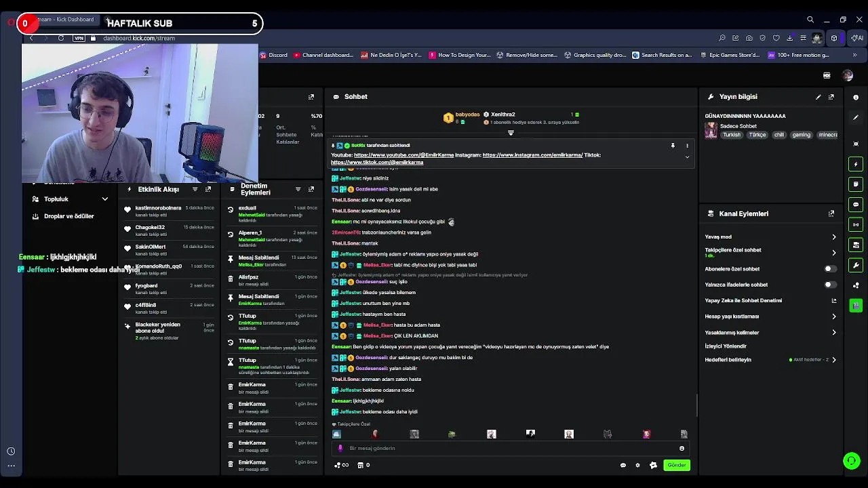
Task: Expand Takipçilere özel sohbet settings
Action: click(770, 252)
